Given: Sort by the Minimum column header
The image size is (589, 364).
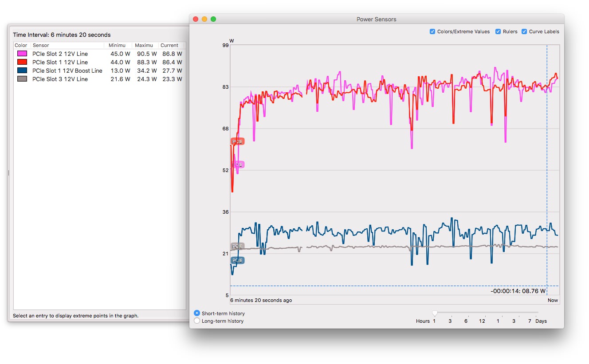Looking at the screenshot, I should (x=118, y=45).
